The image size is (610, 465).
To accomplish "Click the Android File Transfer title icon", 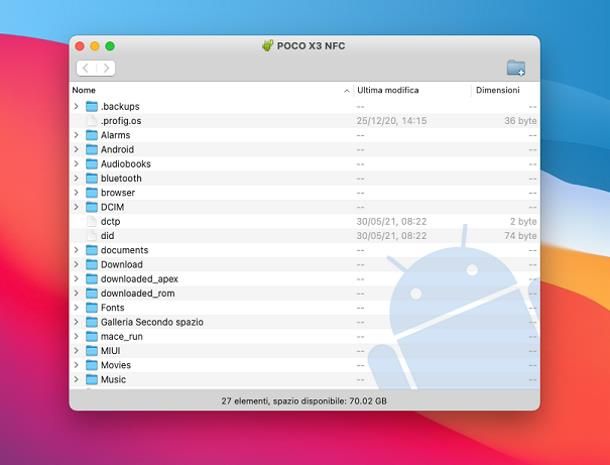I will click(x=268, y=46).
